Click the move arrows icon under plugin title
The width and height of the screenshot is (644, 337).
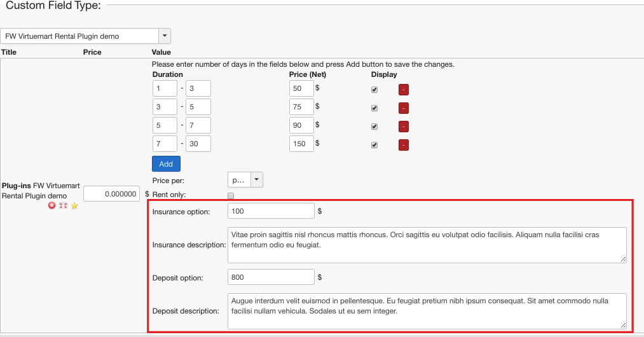(x=63, y=206)
